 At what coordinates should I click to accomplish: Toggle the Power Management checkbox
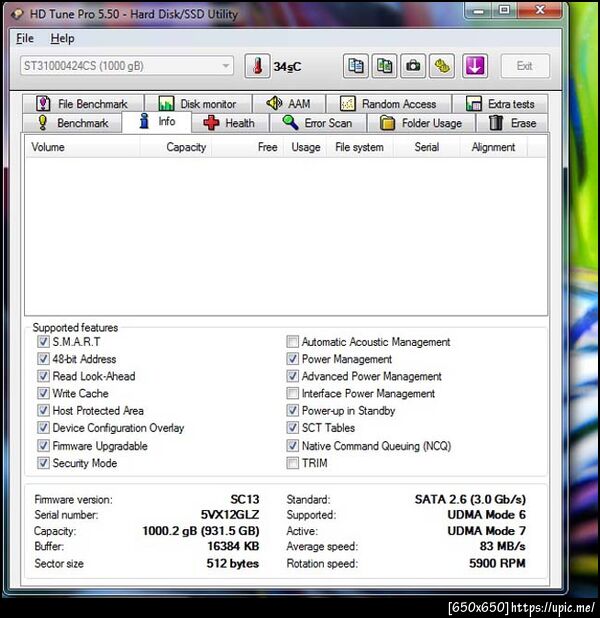293,359
